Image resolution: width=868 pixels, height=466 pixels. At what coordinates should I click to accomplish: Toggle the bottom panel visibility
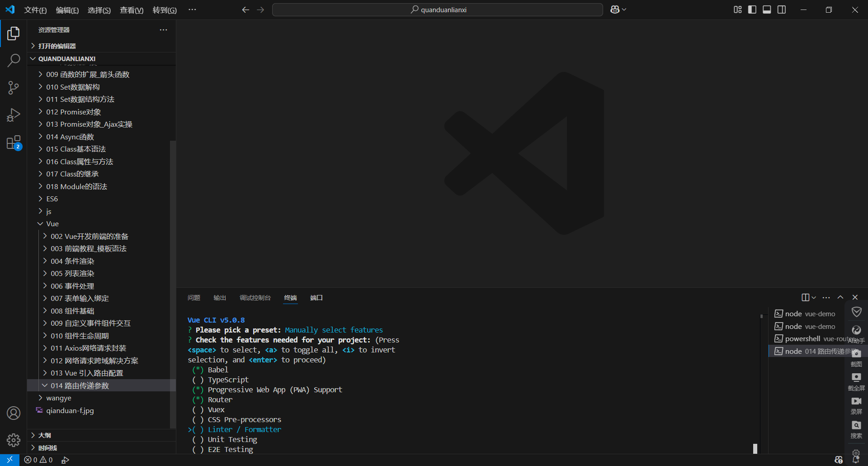tap(767, 10)
